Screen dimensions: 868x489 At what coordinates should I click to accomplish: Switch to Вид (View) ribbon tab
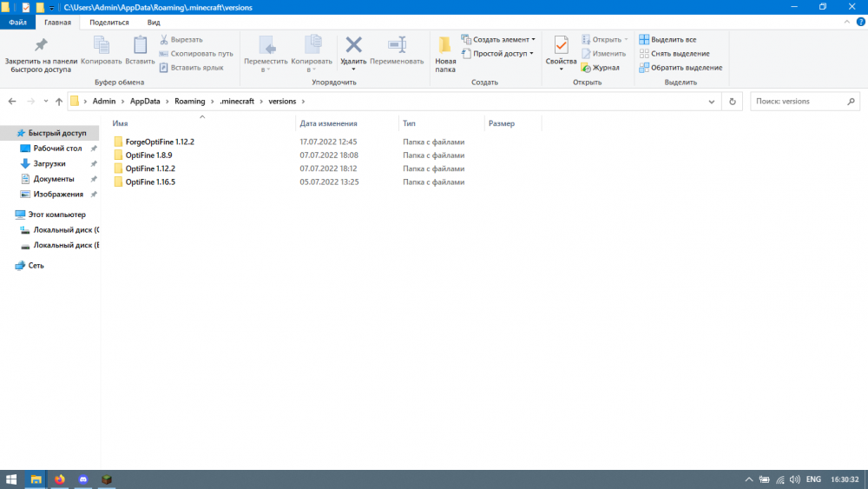(x=154, y=23)
